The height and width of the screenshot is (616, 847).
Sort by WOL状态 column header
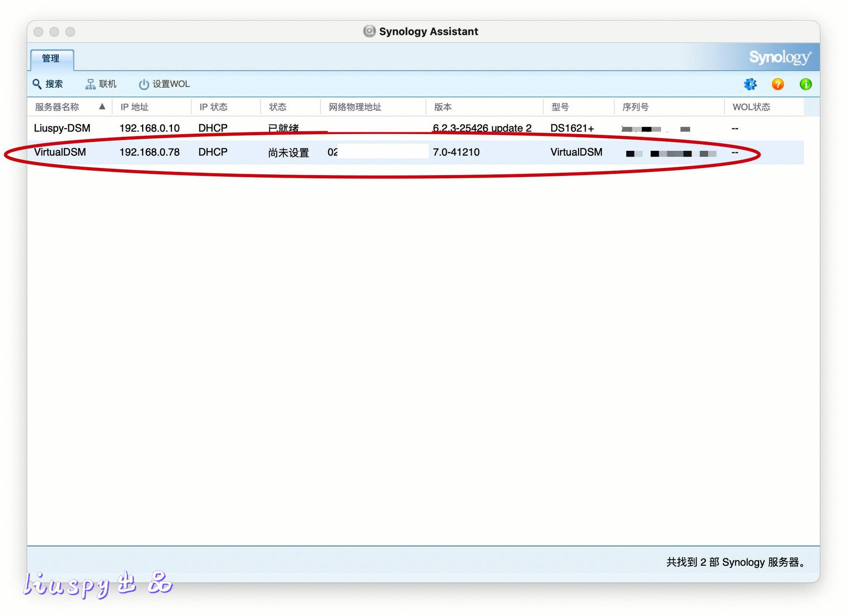coord(751,107)
